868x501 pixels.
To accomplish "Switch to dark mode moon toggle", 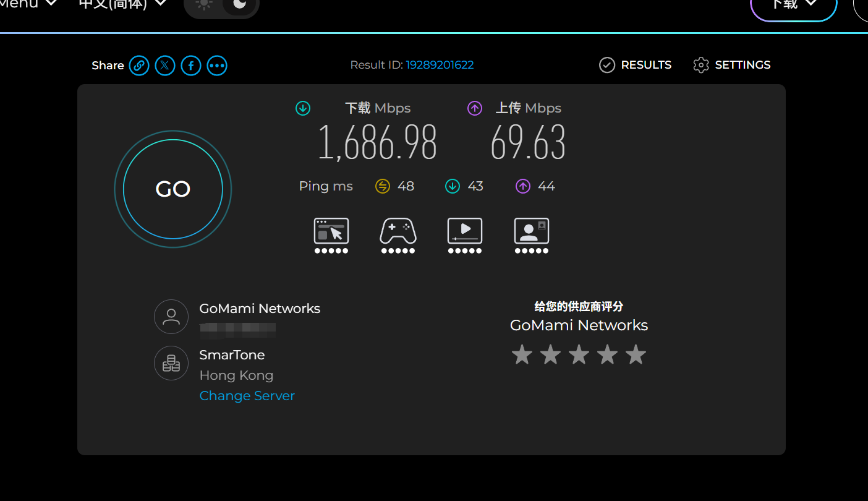I will point(239,4).
